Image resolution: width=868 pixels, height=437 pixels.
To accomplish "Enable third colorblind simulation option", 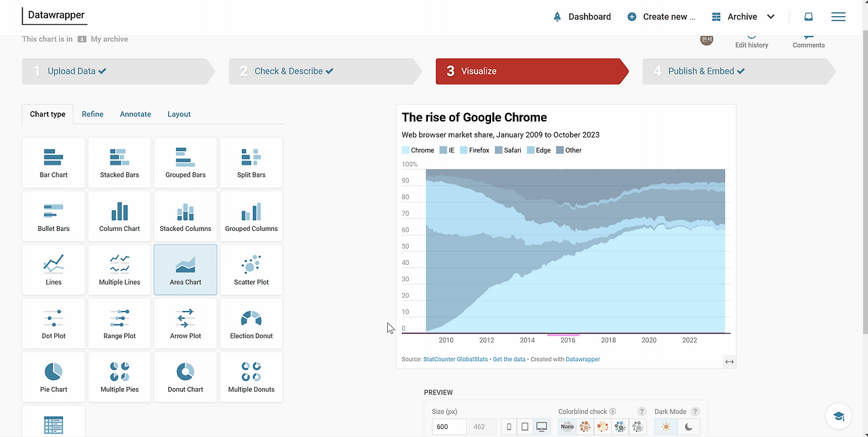I will click(602, 427).
